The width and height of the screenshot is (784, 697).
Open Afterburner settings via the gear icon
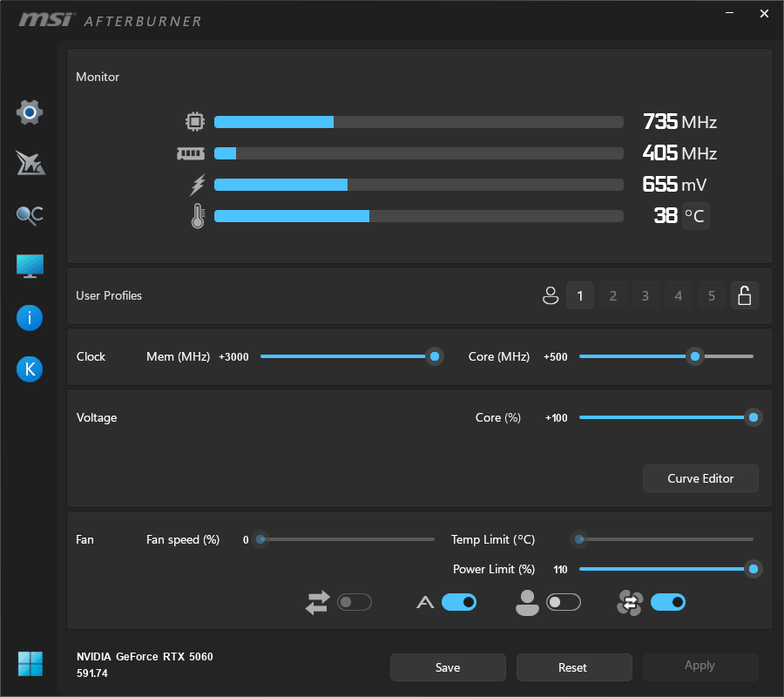(29, 112)
